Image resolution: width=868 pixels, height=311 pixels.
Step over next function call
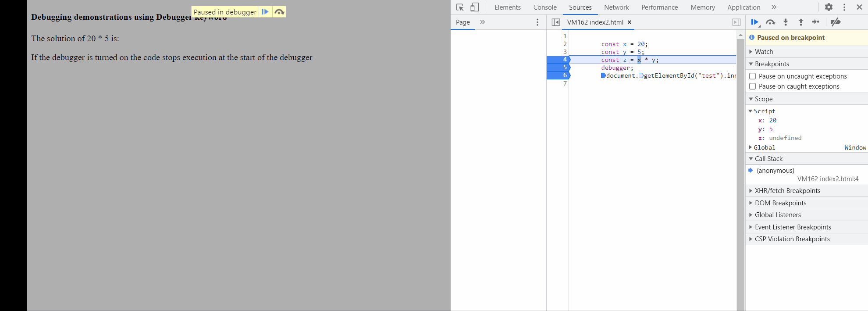pyautogui.click(x=770, y=22)
